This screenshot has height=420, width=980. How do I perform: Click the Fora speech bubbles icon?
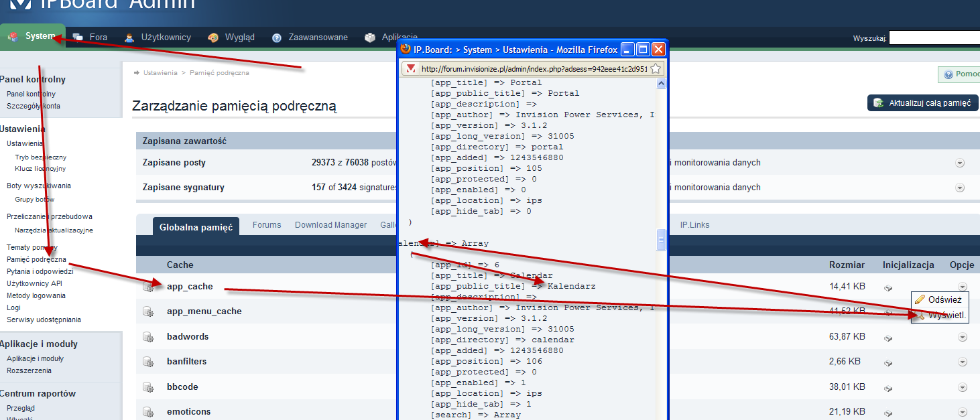coord(78,38)
